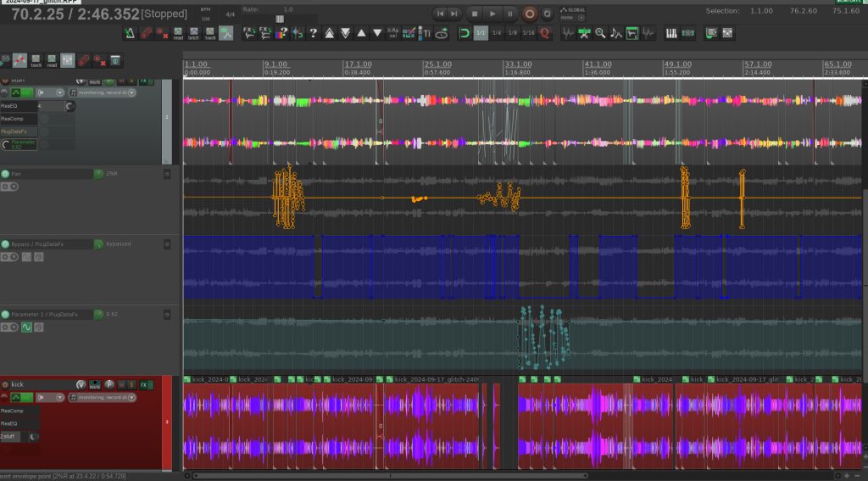This screenshot has height=481, width=868.
Task: Open the help question mark icon
Action: [x=313, y=33]
